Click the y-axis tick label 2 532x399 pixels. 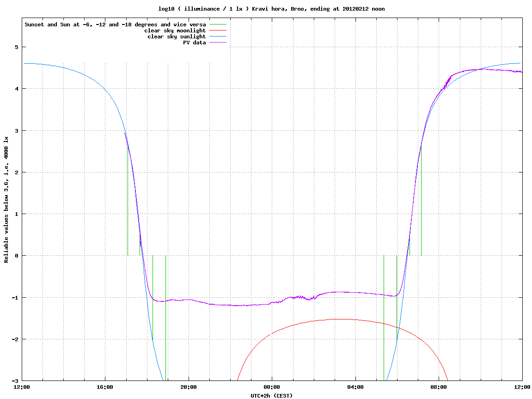16,172
